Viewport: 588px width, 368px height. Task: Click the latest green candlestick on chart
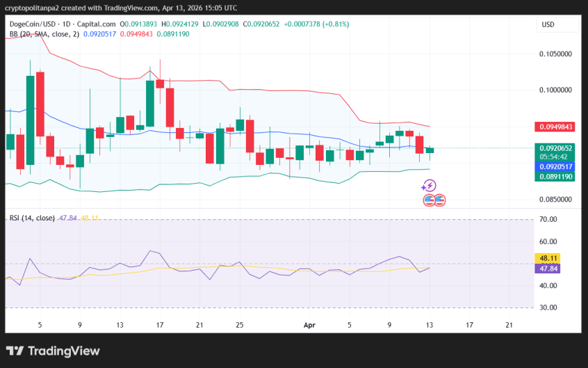(430, 150)
